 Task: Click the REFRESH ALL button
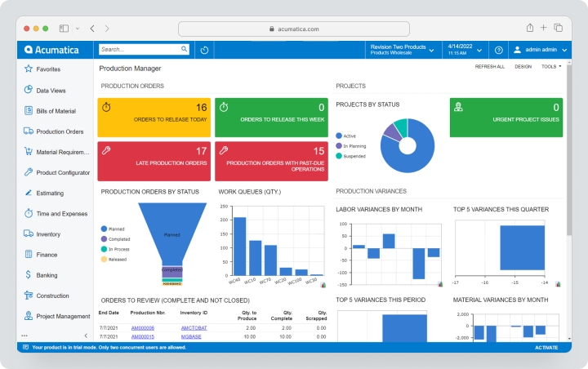point(489,66)
